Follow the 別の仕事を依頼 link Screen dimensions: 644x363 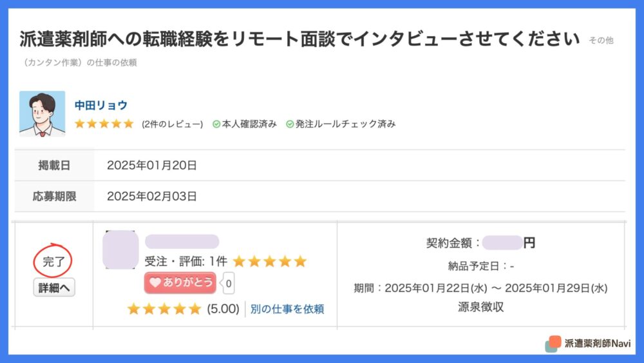point(287,309)
